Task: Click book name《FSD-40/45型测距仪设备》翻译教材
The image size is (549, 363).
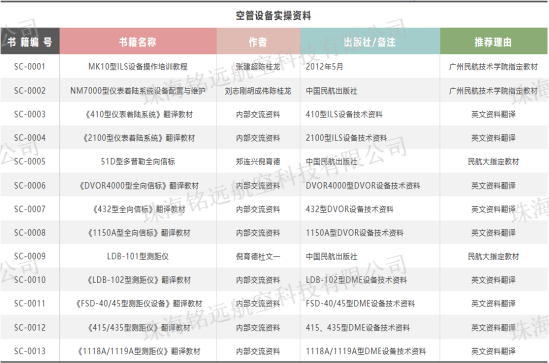Action: pos(138,303)
